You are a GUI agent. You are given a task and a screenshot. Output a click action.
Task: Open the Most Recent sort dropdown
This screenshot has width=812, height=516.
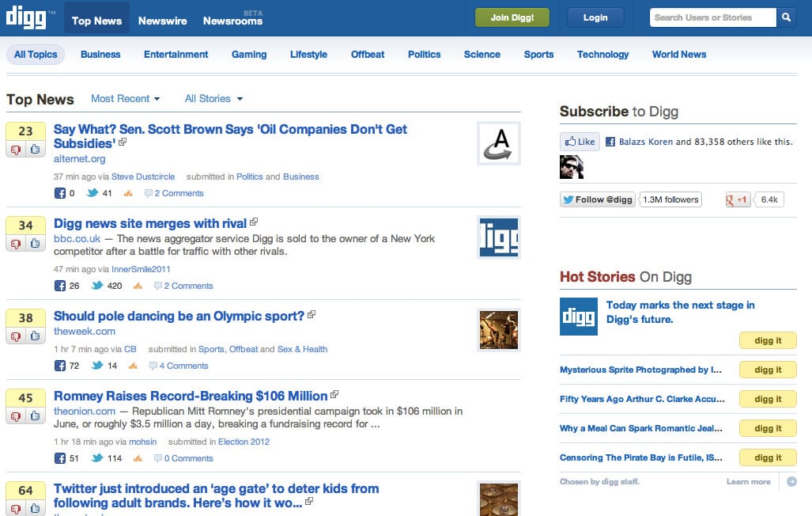[x=126, y=99]
